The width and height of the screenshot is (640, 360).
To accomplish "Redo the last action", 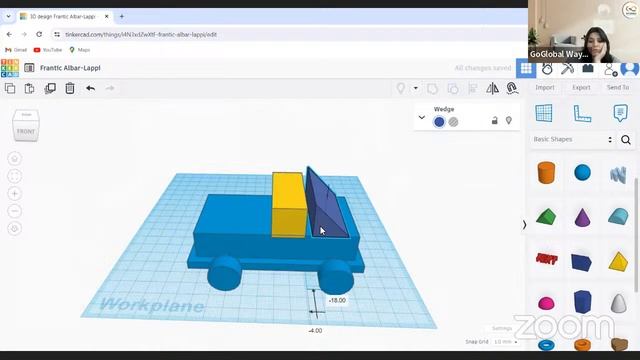I will coord(110,88).
